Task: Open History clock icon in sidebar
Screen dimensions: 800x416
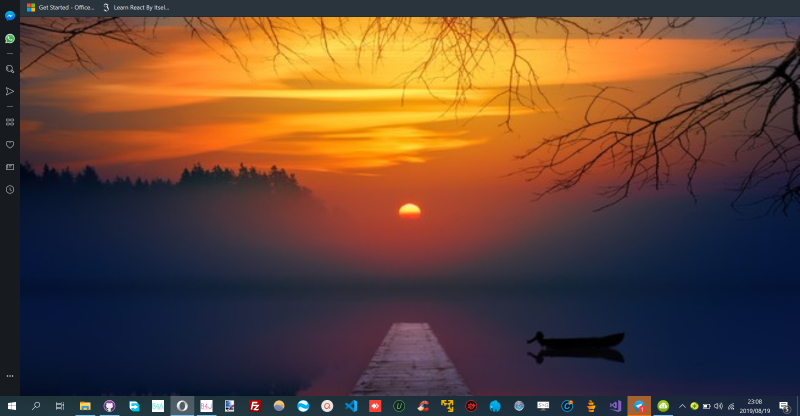Action: coord(10,189)
